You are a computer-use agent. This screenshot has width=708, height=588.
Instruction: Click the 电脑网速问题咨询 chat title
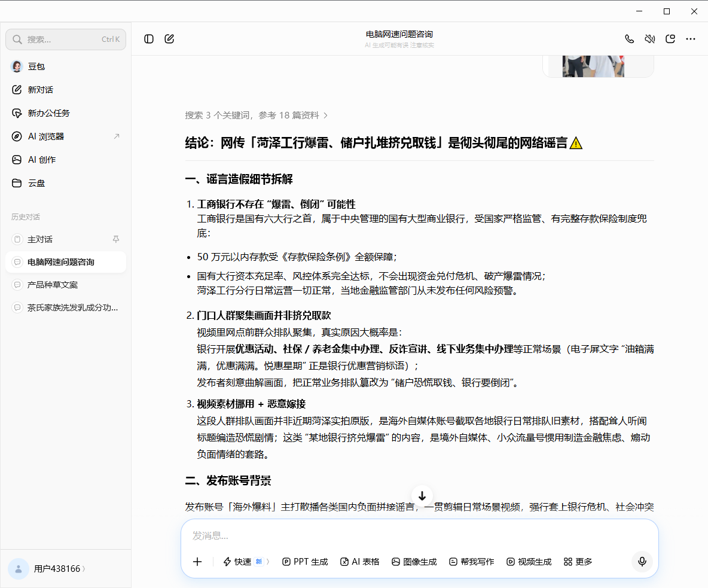pos(399,34)
